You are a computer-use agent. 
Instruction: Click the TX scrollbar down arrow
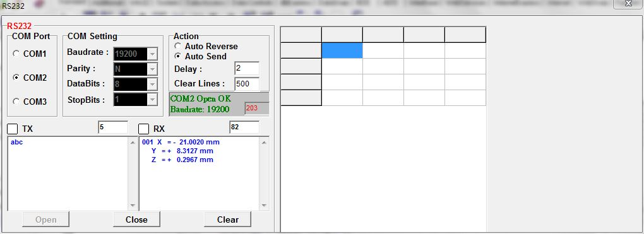(133, 205)
